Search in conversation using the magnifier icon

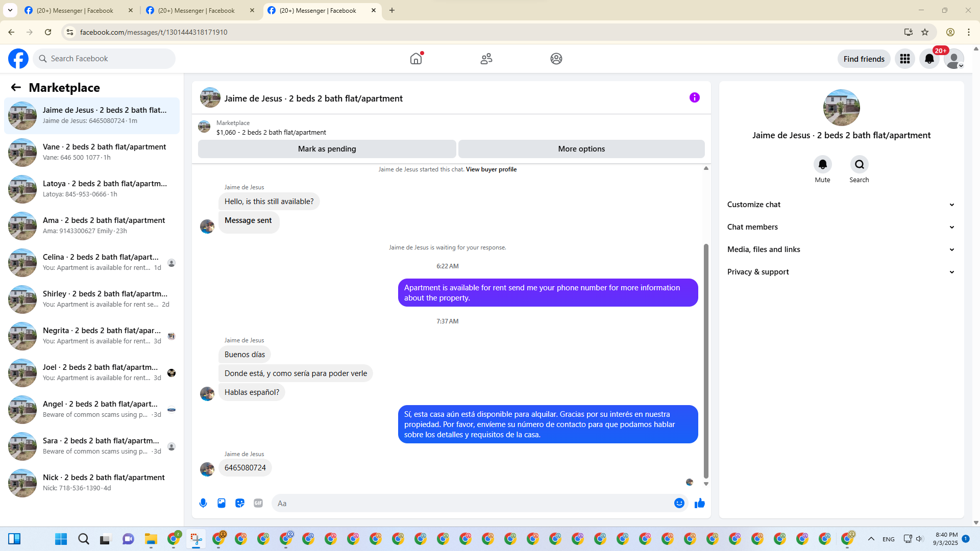click(x=860, y=164)
